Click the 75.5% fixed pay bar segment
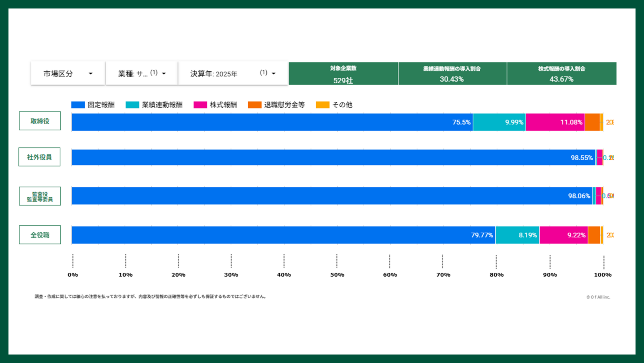644x363 pixels. click(x=272, y=122)
